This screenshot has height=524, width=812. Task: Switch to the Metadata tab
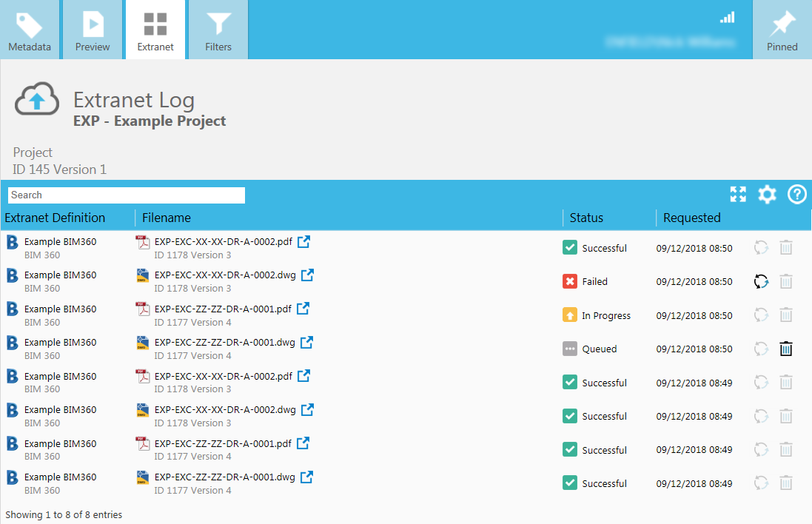point(30,30)
